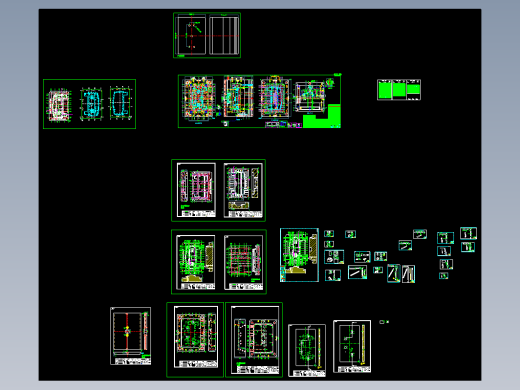Click the plate view with vertical white lines
Screen dimensions: 520x390
click(224, 36)
